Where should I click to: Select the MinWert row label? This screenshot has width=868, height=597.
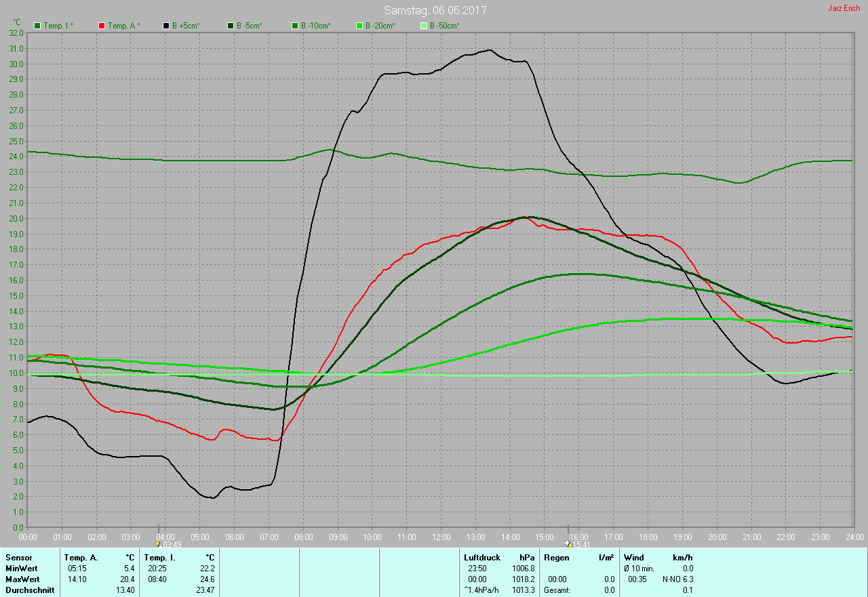[x=22, y=568]
